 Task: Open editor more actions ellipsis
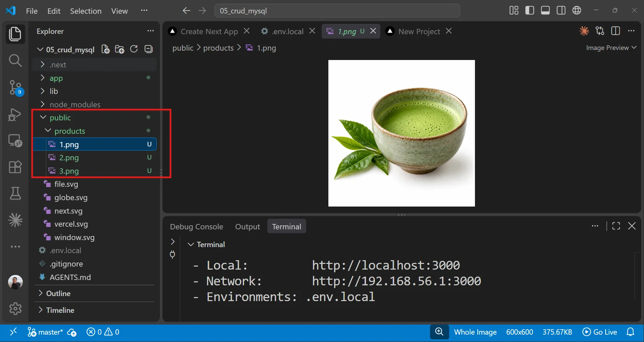631,31
